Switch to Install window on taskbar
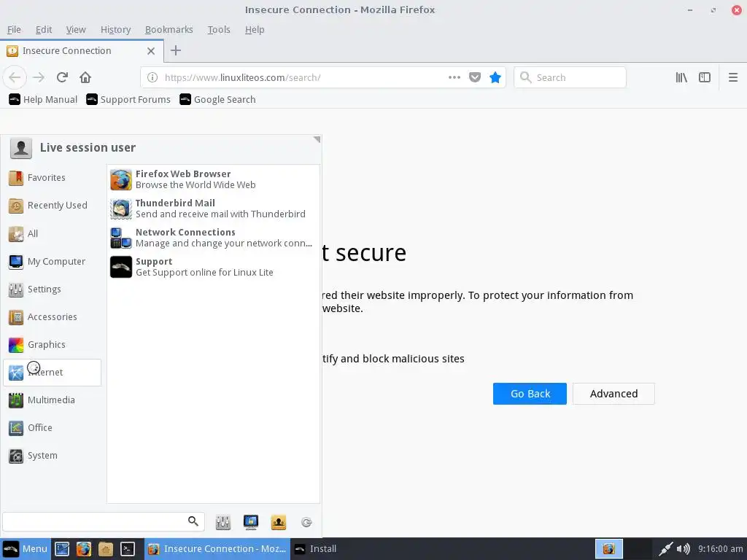747x560 pixels. [315, 549]
